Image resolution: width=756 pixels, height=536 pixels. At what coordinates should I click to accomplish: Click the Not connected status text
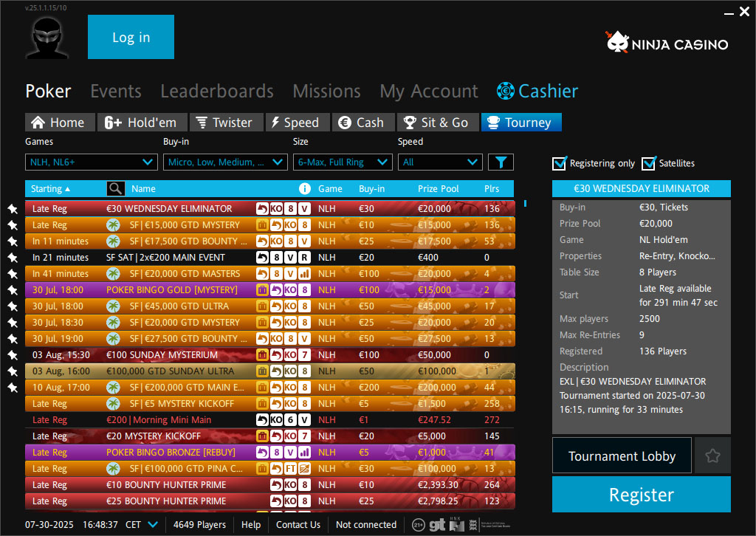point(366,524)
